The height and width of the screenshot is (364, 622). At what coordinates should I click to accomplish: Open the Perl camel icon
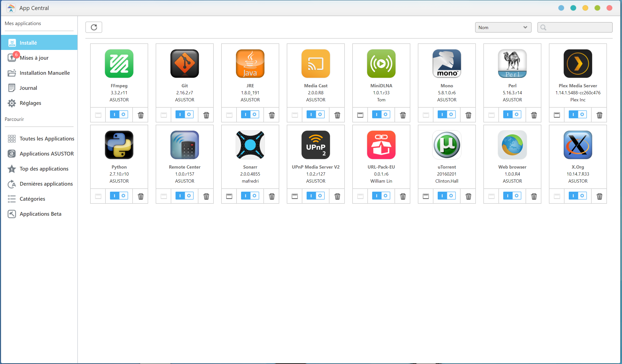pos(512,63)
